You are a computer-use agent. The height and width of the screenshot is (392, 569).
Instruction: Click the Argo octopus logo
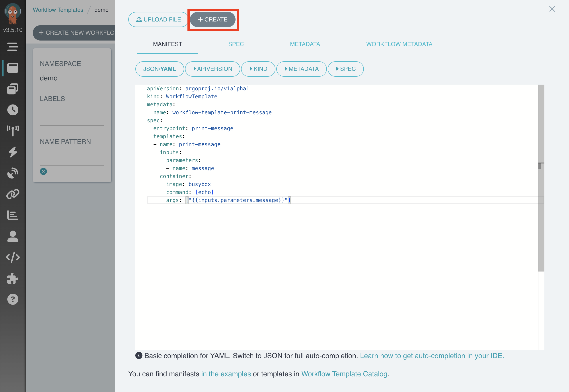coord(13,13)
